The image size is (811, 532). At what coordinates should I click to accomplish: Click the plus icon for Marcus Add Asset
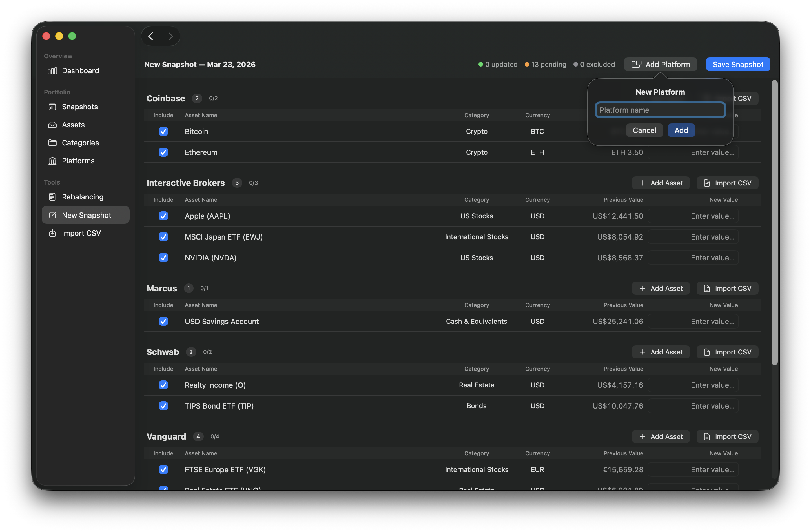point(642,288)
